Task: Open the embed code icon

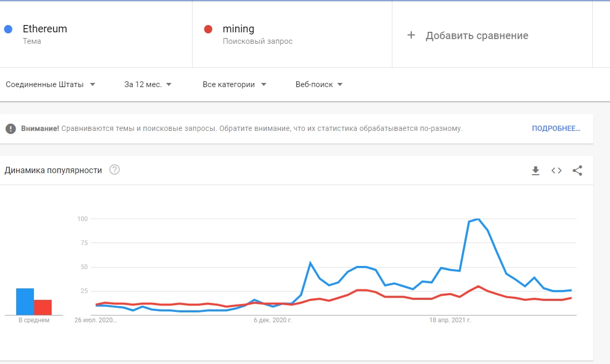Action: click(556, 171)
